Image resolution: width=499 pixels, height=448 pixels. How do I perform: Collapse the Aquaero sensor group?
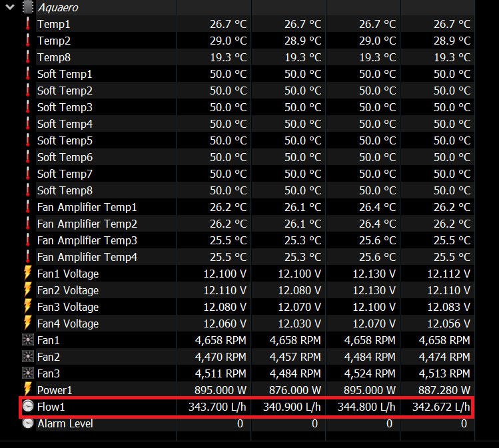10,7
